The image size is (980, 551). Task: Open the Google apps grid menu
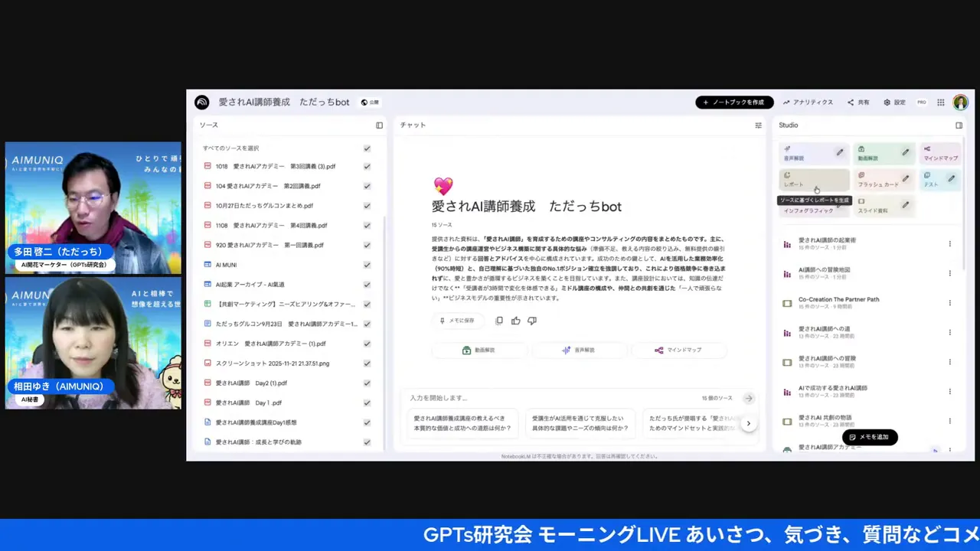[940, 102]
